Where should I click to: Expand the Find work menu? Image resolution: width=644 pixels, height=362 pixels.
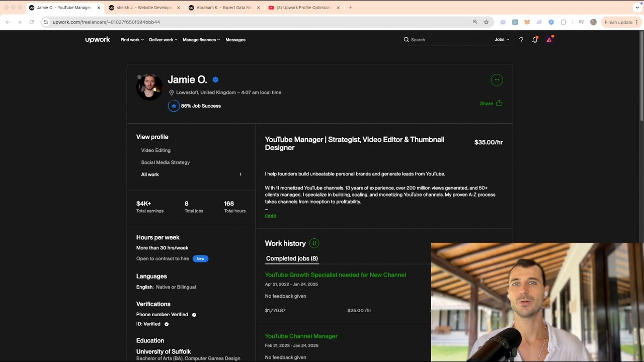click(x=132, y=40)
